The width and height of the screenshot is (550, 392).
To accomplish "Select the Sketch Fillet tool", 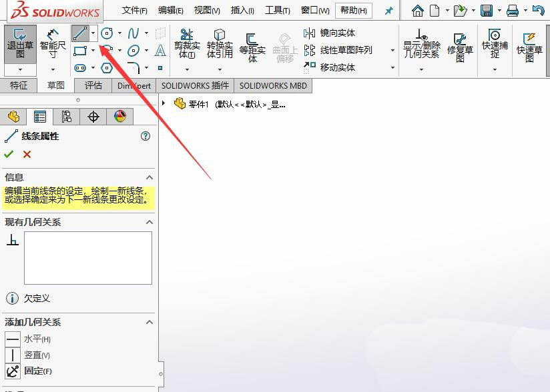I will point(133,67).
